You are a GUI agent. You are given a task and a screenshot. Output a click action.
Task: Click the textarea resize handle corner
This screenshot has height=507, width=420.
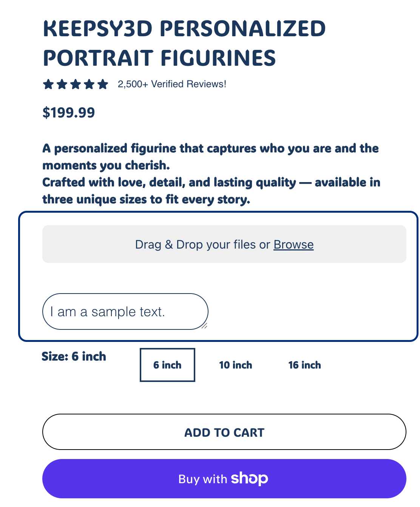click(204, 326)
